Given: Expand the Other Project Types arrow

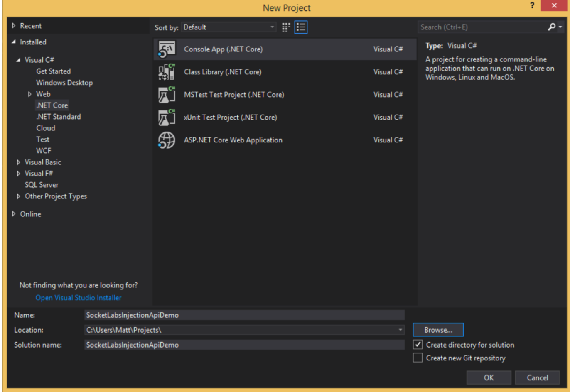Looking at the screenshot, I should tap(18, 196).
